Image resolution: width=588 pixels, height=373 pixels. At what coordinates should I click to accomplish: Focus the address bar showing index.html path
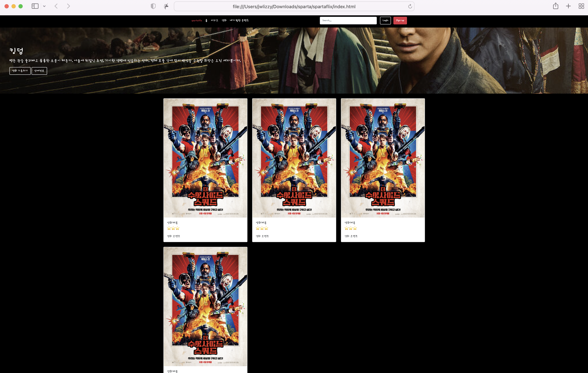pyautogui.click(x=294, y=6)
